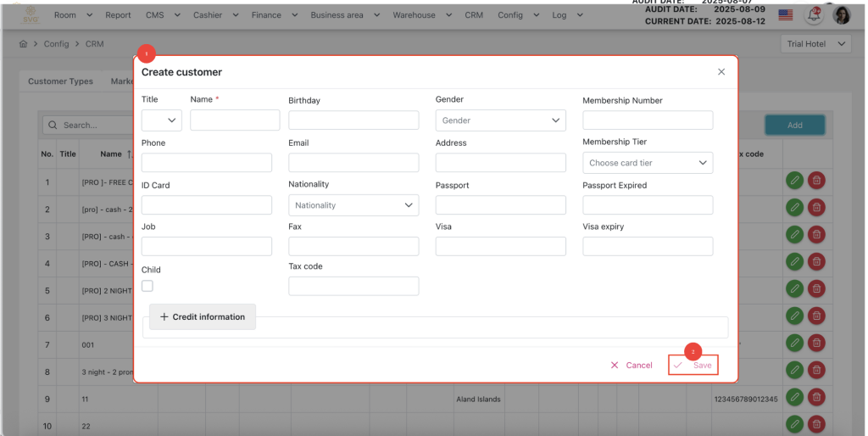Click red delete icon in row 10
The width and height of the screenshot is (868, 436).
[816, 424]
